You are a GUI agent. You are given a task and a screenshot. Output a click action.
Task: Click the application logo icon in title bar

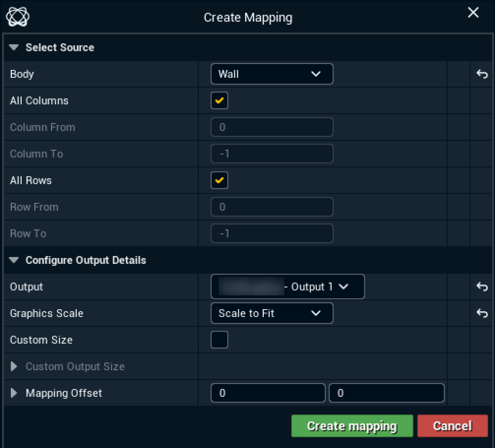tap(17, 17)
